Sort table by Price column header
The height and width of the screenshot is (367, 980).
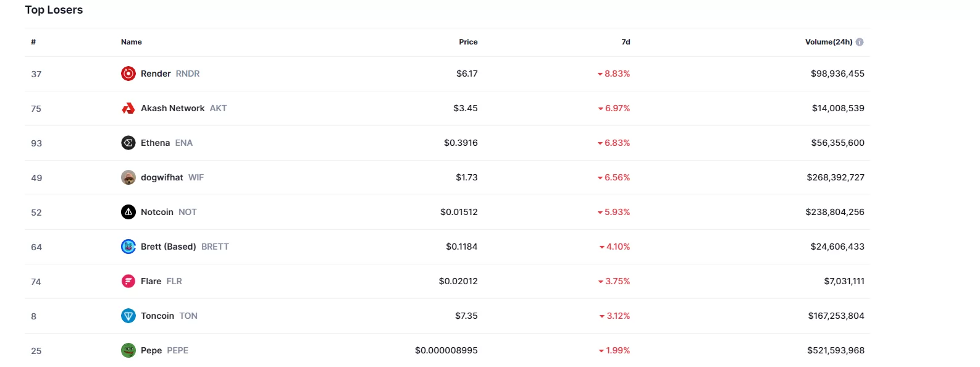tap(468, 42)
